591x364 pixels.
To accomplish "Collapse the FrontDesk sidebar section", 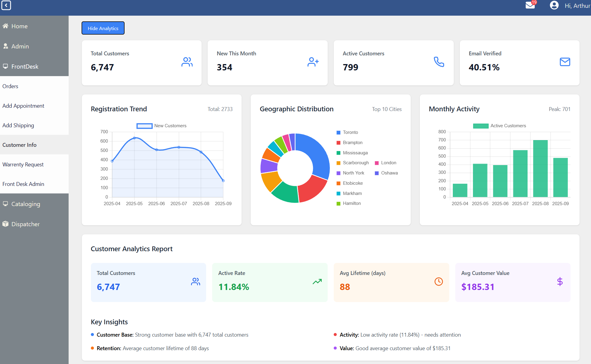I will click(25, 66).
